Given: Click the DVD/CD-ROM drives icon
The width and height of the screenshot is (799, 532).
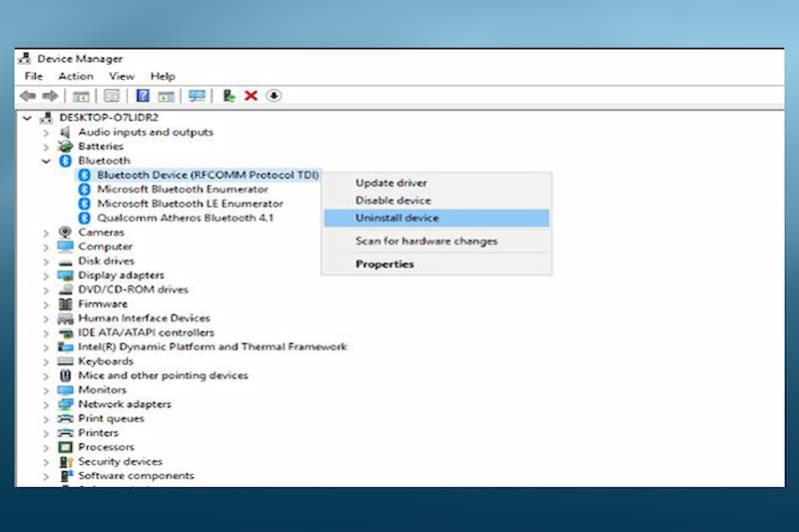Looking at the screenshot, I should pyautogui.click(x=65, y=289).
